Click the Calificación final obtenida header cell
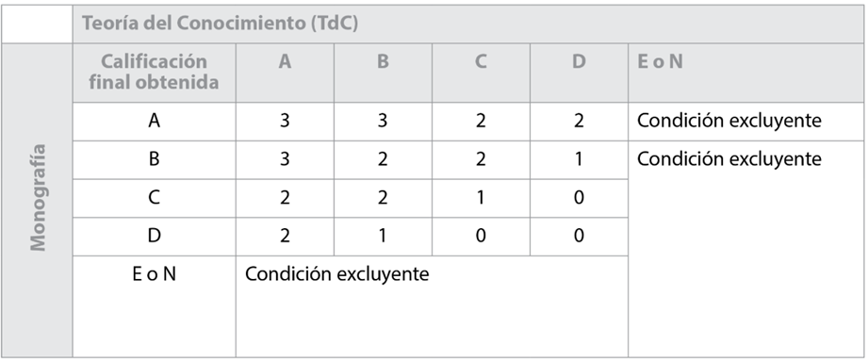Image resolution: width=868 pixels, height=362 pixels. (154, 72)
